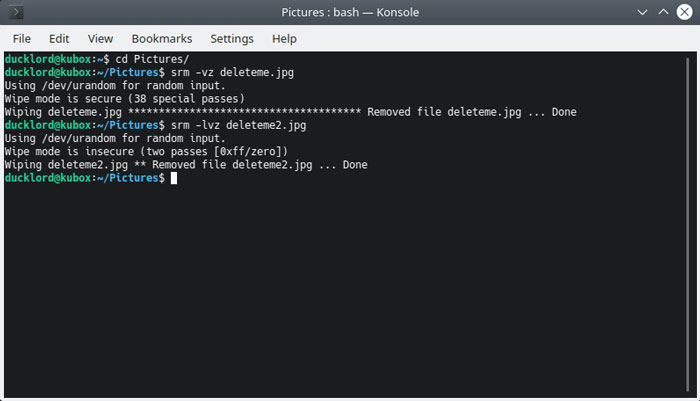
Task: Open the View menu
Action: click(100, 39)
